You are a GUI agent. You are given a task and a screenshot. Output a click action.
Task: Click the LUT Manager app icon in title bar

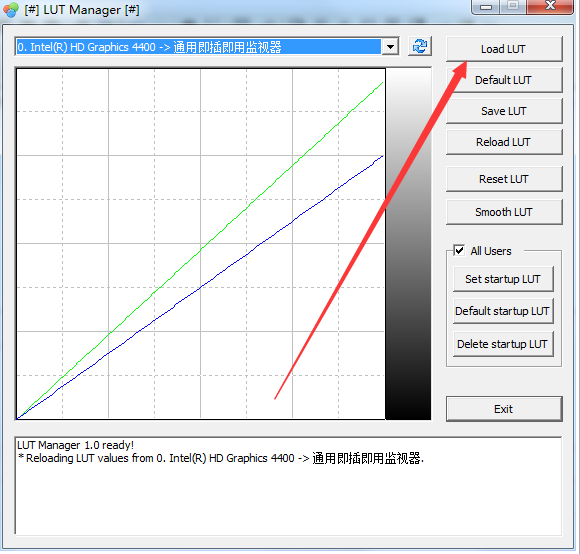pos(11,10)
